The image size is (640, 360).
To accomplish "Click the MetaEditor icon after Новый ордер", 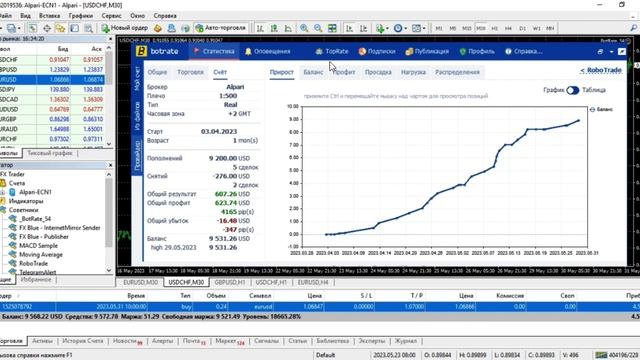I will click(158, 28).
